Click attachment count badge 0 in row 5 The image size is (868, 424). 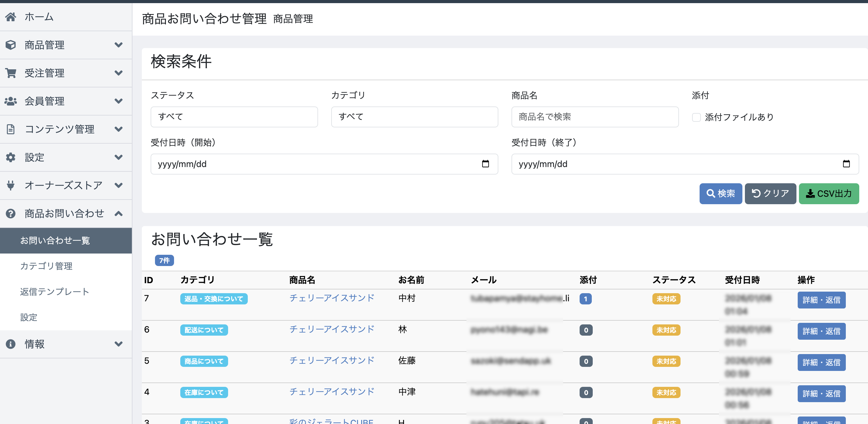[x=586, y=361]
